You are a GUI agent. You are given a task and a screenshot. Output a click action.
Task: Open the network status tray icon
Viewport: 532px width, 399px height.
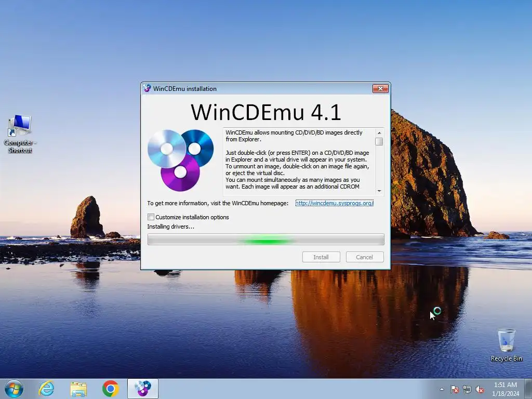(467, 389)
